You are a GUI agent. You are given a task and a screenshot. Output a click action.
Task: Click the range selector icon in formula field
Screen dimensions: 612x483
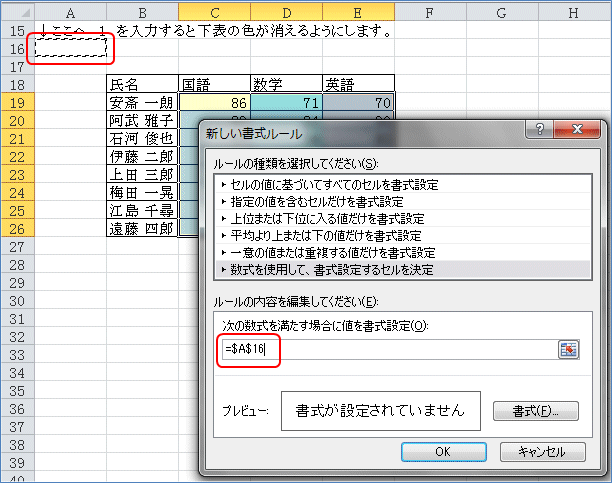tap(568, 349)
